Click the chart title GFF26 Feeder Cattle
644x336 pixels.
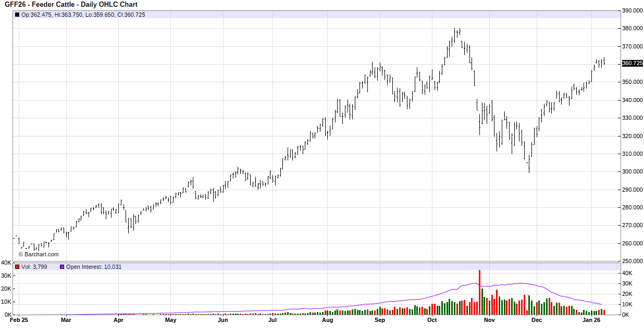[71, 4]
